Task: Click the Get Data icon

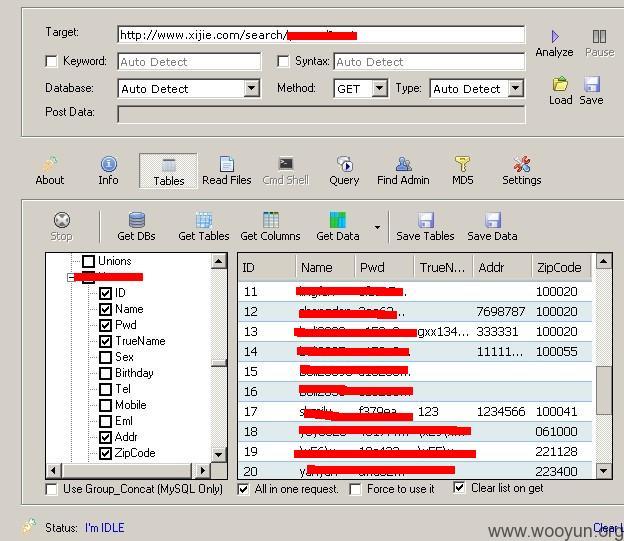Action: 337,220
